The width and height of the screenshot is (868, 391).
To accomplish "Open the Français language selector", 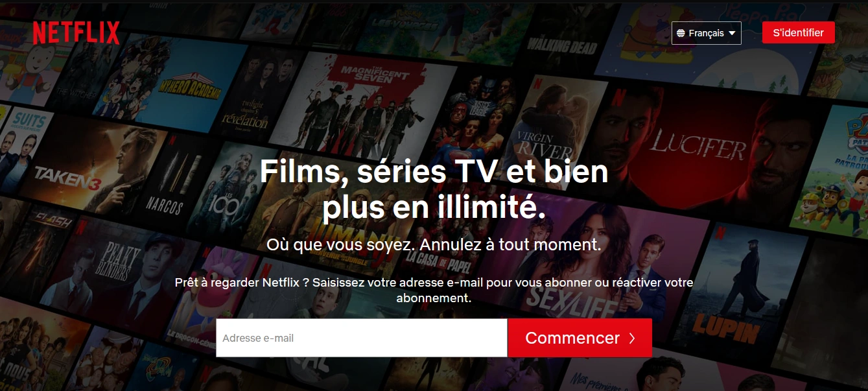I will click(706, 33).
